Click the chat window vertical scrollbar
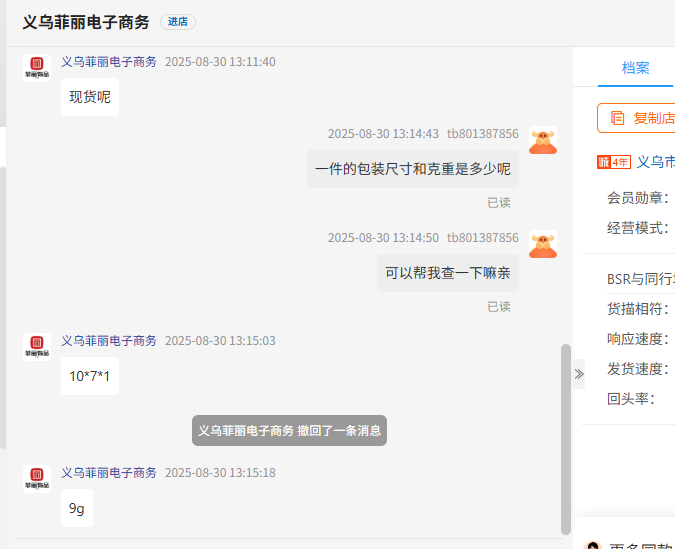The image size is (675, 549). (x=566, y=440)
